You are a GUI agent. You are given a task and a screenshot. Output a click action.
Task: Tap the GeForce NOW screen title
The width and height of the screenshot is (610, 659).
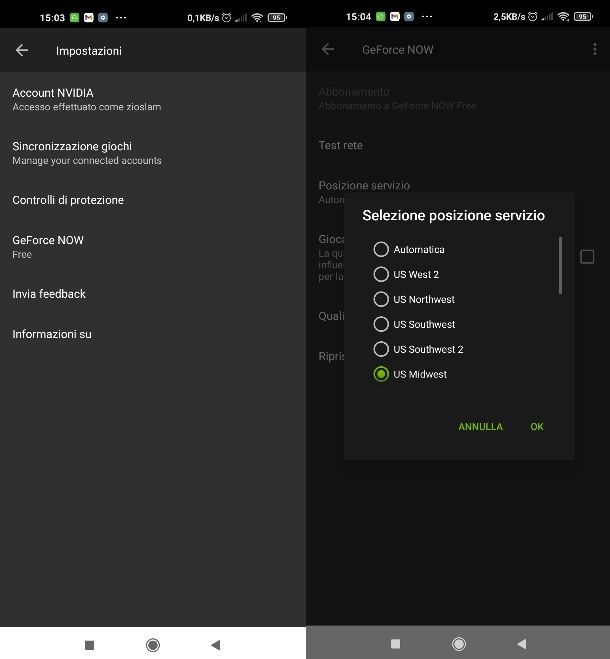(x=398, y=50)
